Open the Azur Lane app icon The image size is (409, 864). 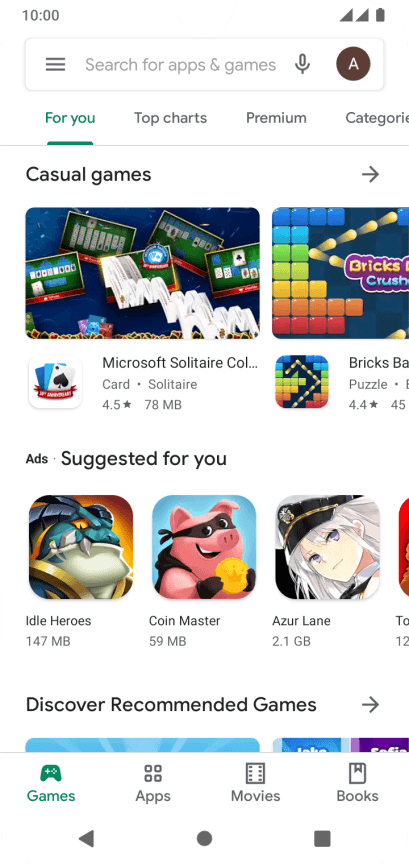click(x=327, y=547)
